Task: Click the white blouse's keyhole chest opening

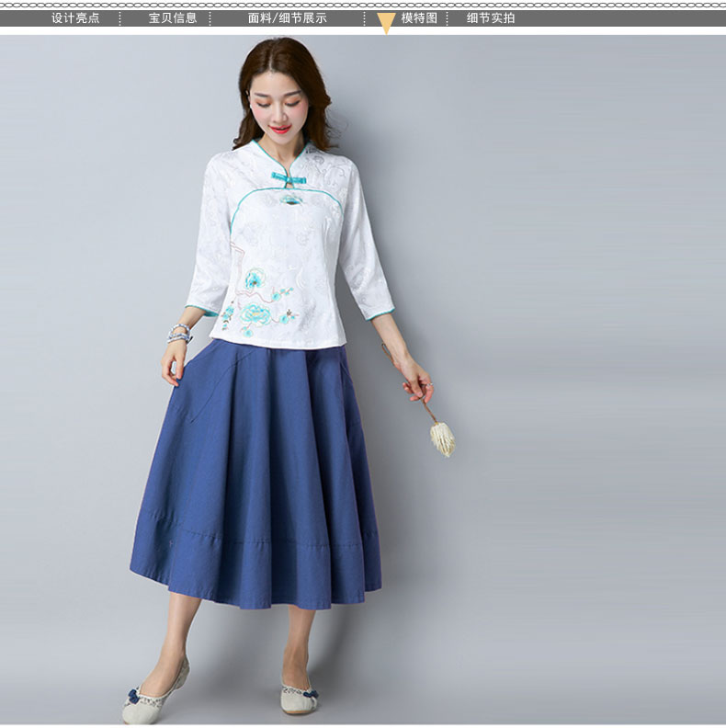Action: pyautogui.click(x=290, y=196)
